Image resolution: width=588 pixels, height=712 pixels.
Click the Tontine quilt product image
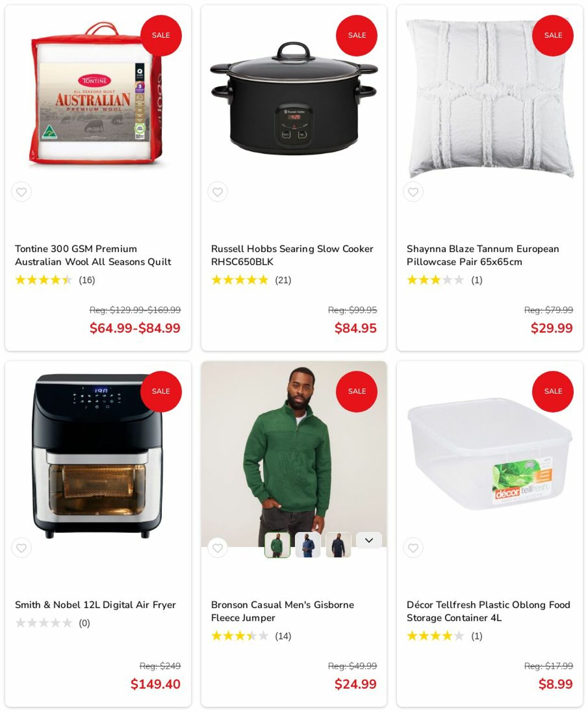point(96,93)
